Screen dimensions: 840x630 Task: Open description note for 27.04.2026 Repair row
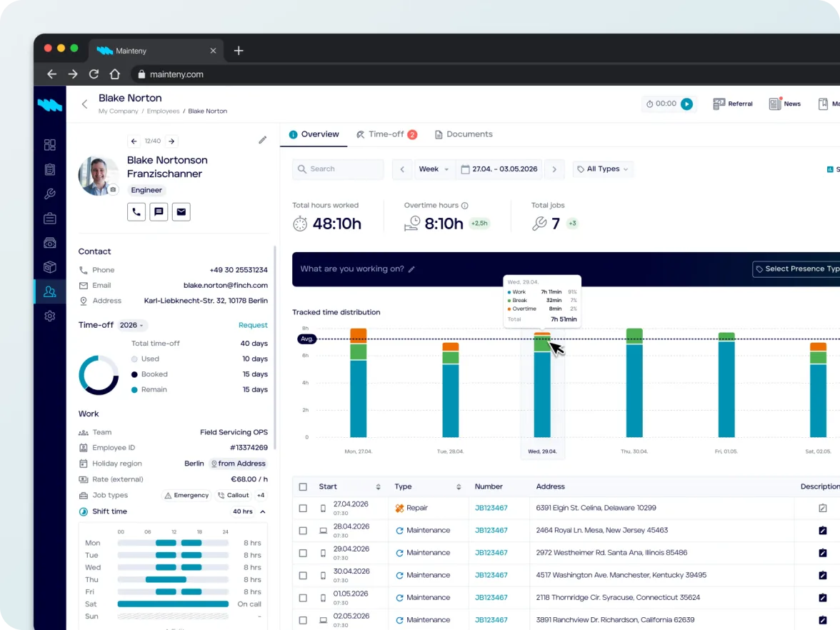[822, 508]
